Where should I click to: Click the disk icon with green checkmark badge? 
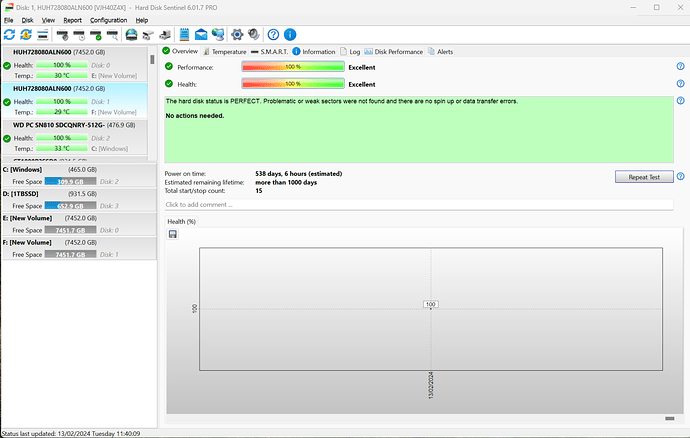click(96, 35)
